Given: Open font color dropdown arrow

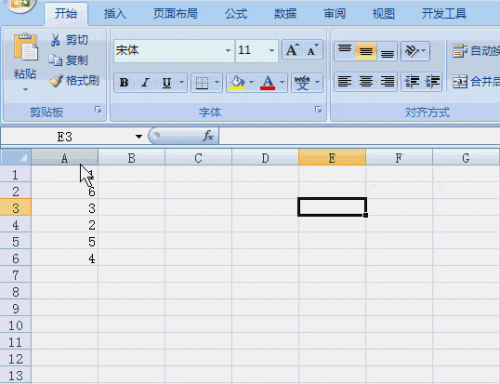Looking at the screenshot, I should (282, 82).
